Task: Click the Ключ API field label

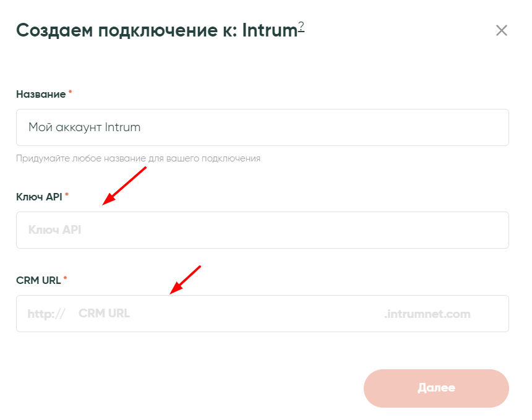Action: (x=39, y=197)
